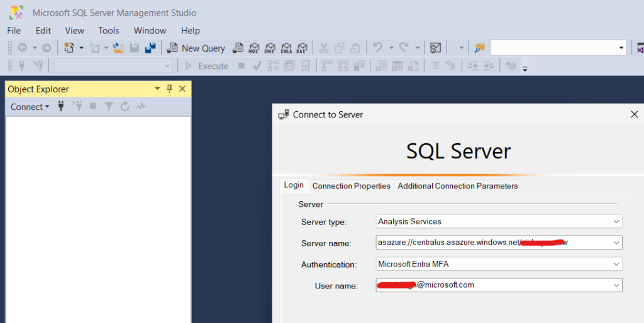This screenshot has width=644, height=323.
Task: Click the Open File folder icon
Action: [x=118, y=48]
